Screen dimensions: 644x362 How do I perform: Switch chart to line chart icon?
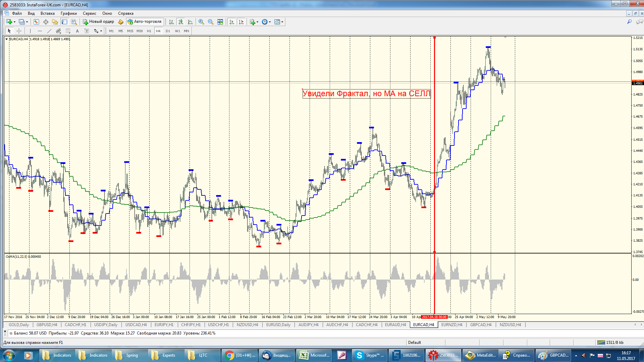[190, 22]
